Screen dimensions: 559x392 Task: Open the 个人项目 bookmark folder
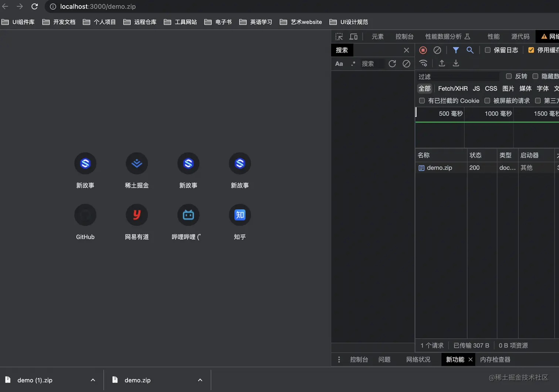99,22
